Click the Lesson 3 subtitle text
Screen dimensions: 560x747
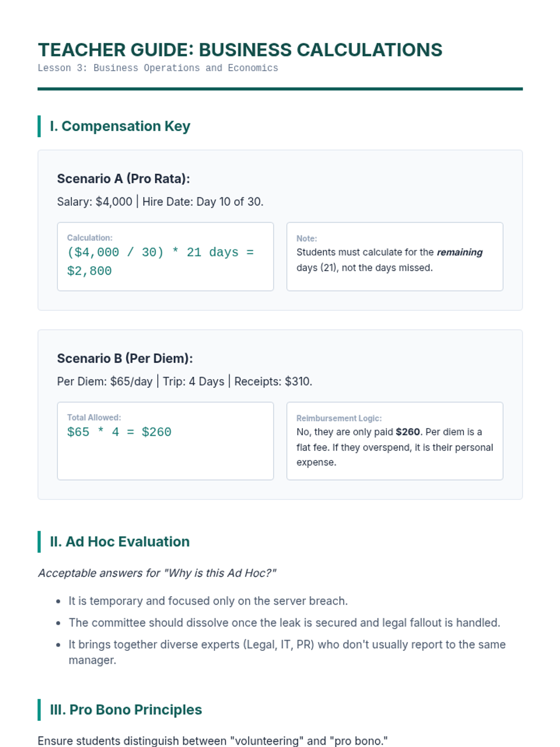pyautogui.click(x=158, y=68)
